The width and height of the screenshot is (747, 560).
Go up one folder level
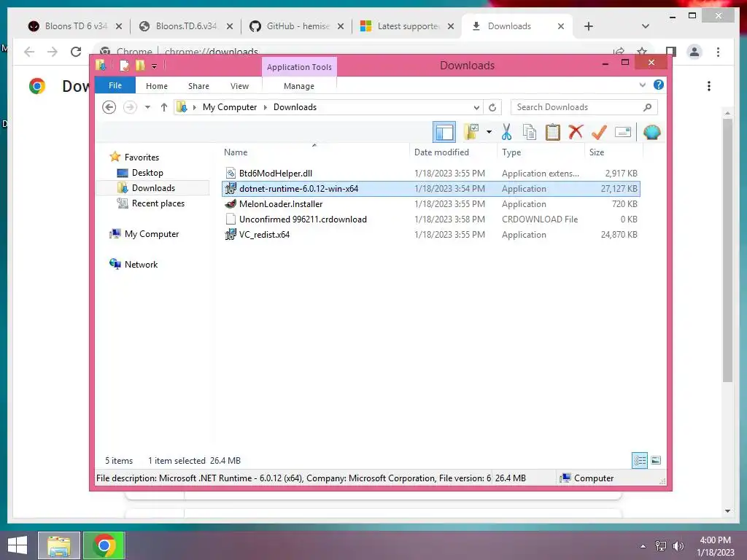tap(164, 107)
